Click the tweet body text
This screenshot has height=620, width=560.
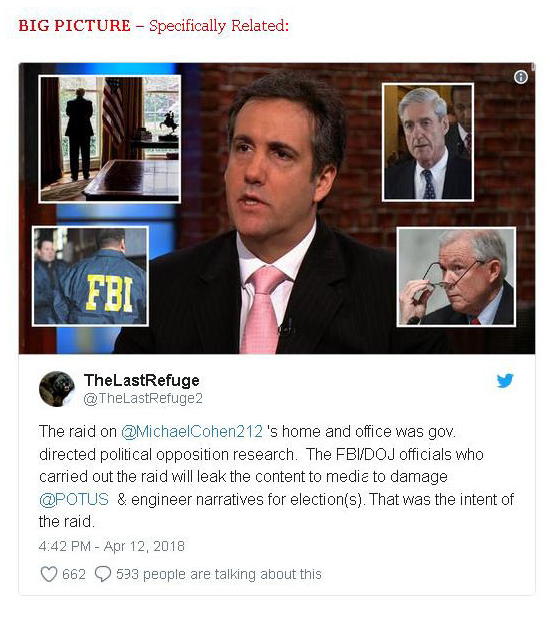(276, 476)
